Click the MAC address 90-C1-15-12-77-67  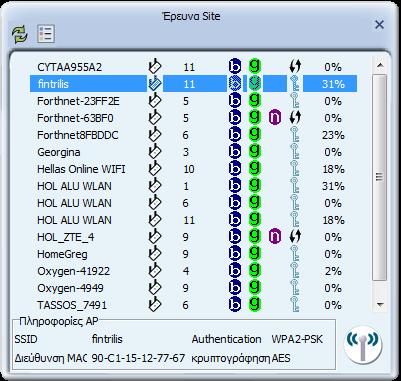pos(138,359)
